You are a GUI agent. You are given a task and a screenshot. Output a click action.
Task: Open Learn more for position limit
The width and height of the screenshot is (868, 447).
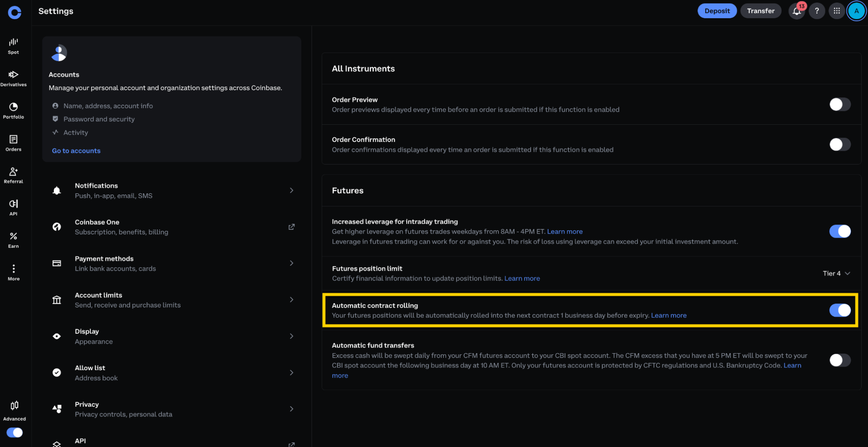tap(522, 278)
